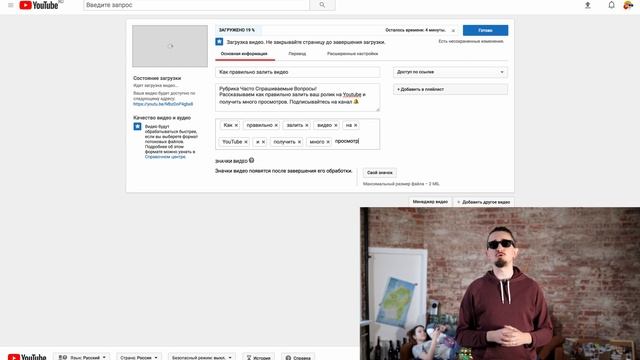Viewport: 640px width, 360px height.
Task: Click the Свой значок button
Action: [380, 173]
